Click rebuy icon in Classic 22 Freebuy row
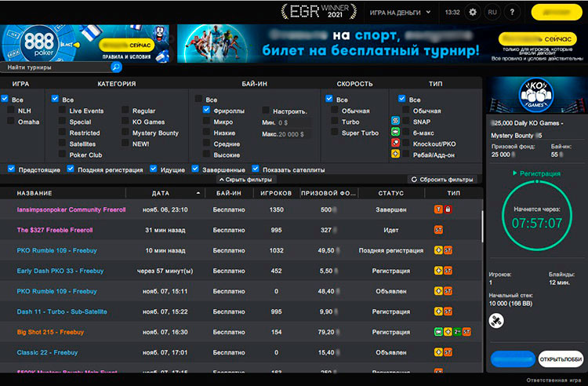588x386 pixels. 438,352
